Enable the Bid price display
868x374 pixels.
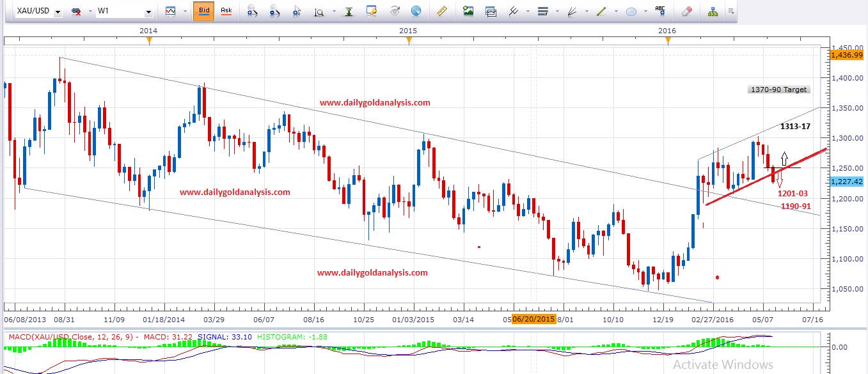[205, 11]
